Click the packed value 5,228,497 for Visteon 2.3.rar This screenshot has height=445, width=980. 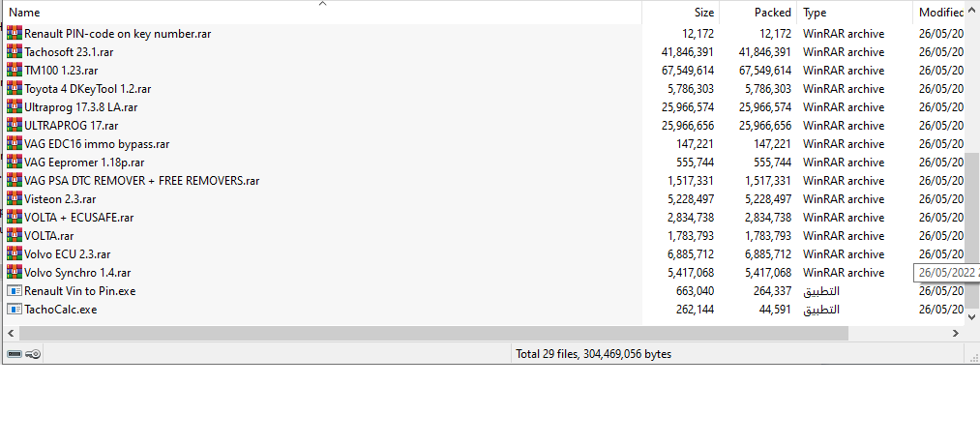click(768, 199)
